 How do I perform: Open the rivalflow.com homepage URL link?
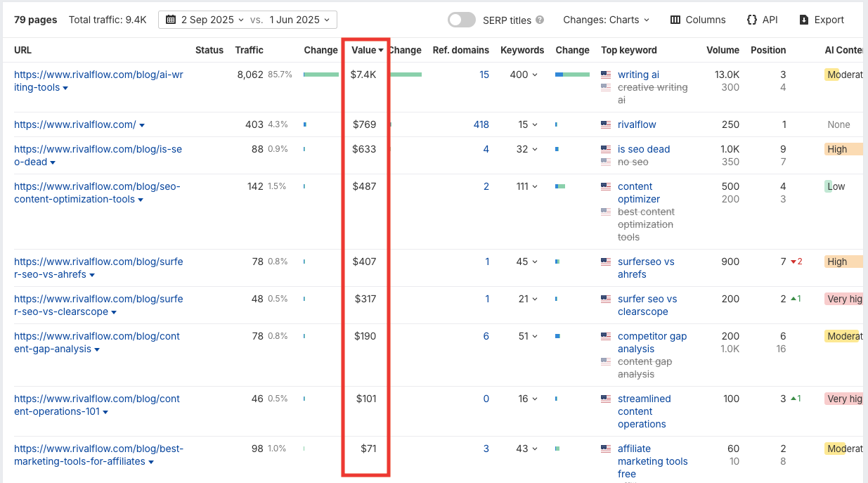point(75,124)
